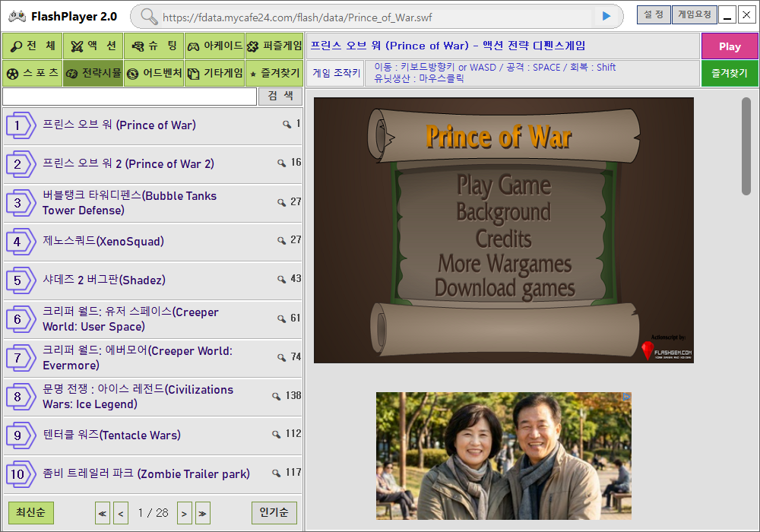760x532 pixels.
Task: Select the 기타게임 other games category
Action: (x=215, y=73)
